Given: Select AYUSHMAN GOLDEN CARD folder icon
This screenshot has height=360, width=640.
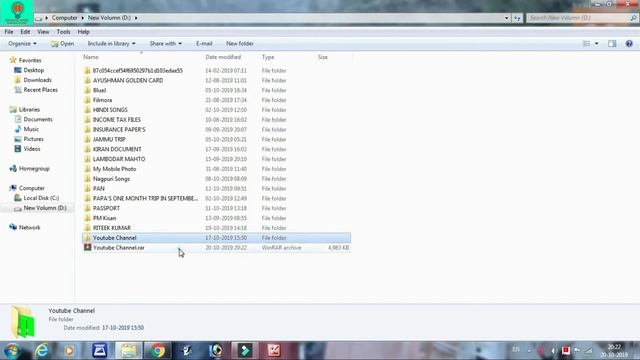Looking at the screenshot, I should coord(87,80).
